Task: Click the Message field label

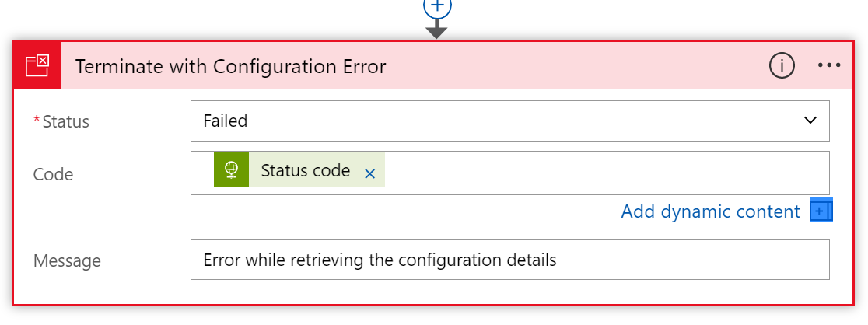Action: 67,260
